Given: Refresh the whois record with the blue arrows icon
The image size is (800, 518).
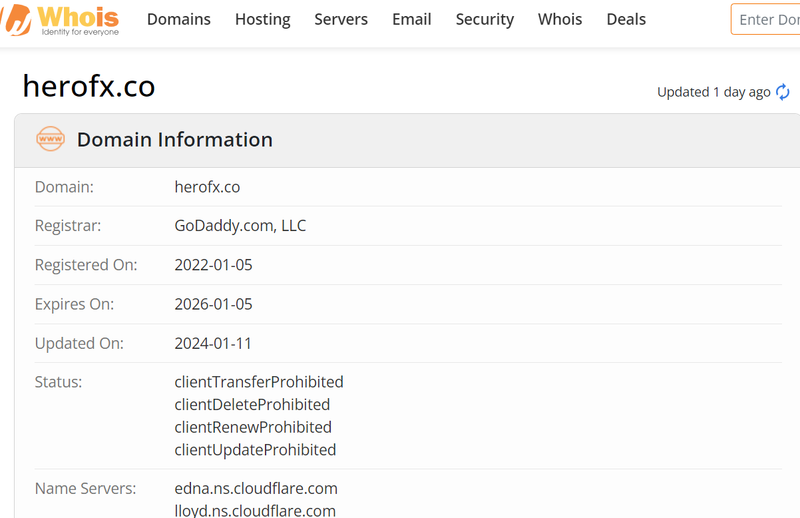Looking at the screenshot, I should 782,92.
